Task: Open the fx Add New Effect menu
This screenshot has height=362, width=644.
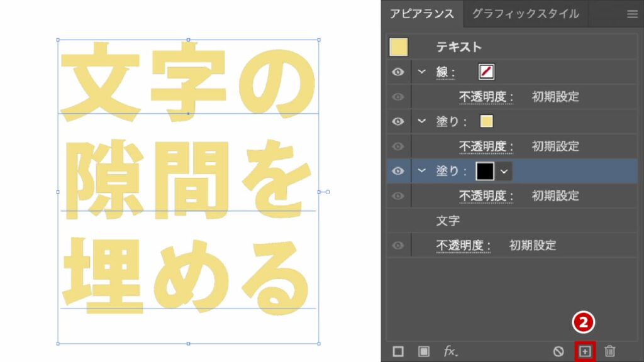Action: pyautogui.click(x=450, y=351)
